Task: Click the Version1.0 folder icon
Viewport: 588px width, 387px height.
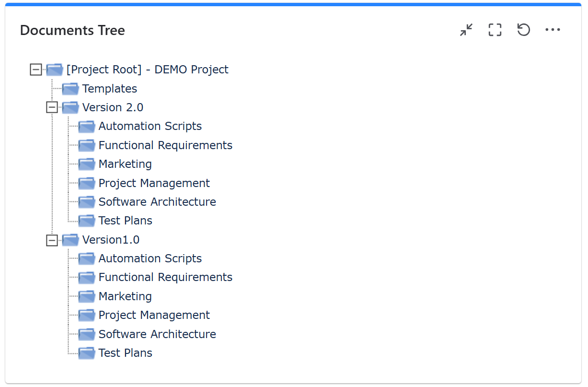Action: 70,240
